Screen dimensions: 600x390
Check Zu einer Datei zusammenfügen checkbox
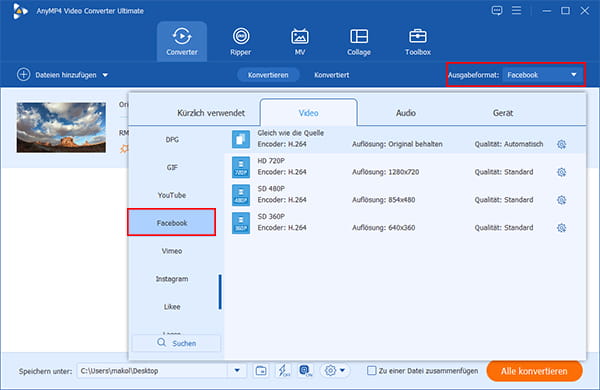click(x=371, y=370)
